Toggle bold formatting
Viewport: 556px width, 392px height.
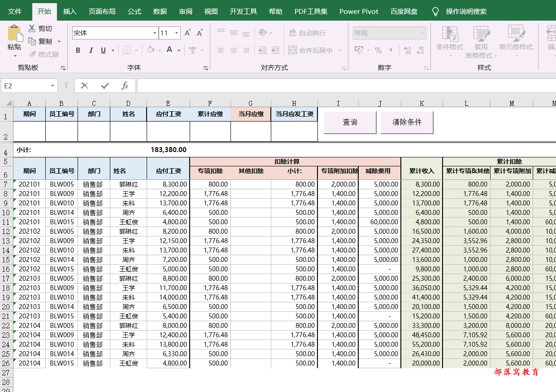pyautogui.click(x=78, y=50)
